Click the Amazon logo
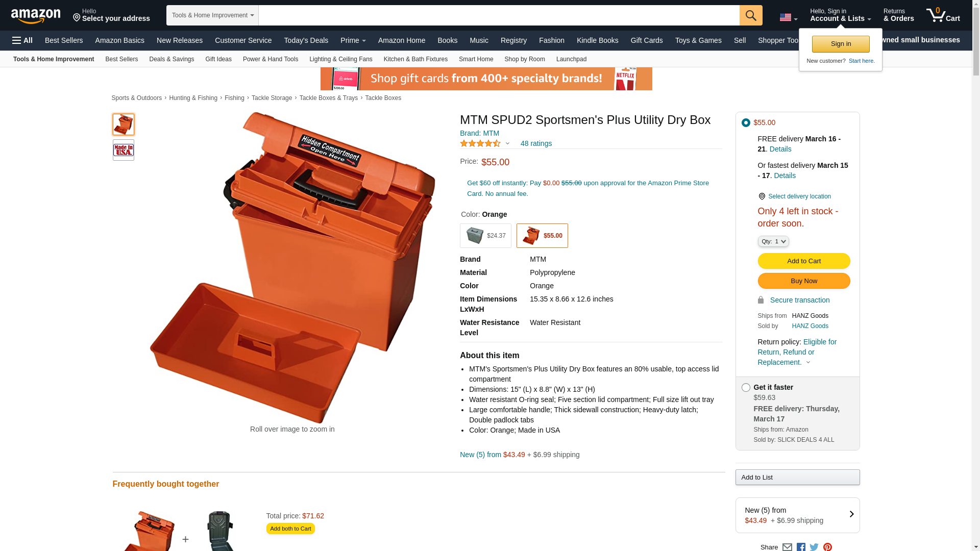 (x=36, y=16)
